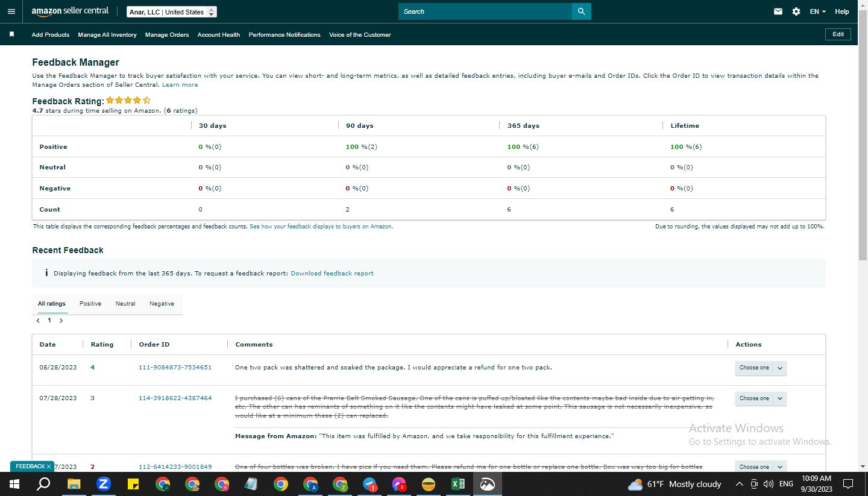The width and height of the screenshot is (868, 496).
Task: Click the Learn more link
Action: click(x=180, y=85)
